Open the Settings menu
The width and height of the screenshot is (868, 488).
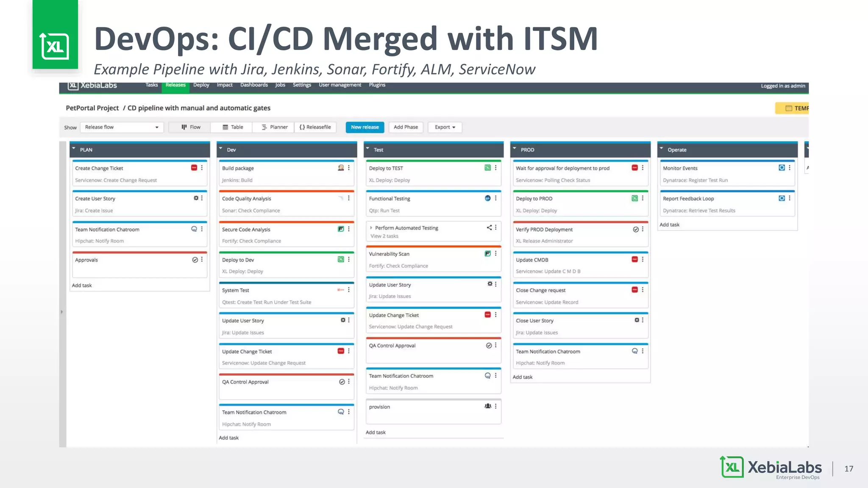pos(302,85)
